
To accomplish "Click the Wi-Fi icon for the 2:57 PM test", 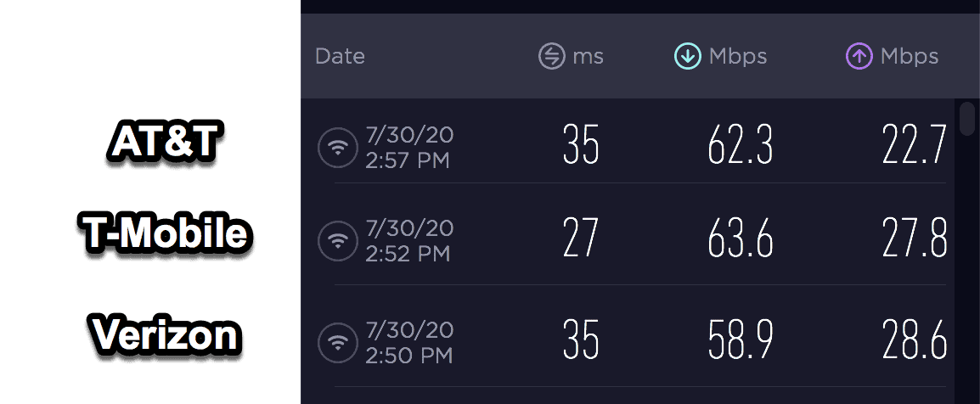I will (338, 148).
